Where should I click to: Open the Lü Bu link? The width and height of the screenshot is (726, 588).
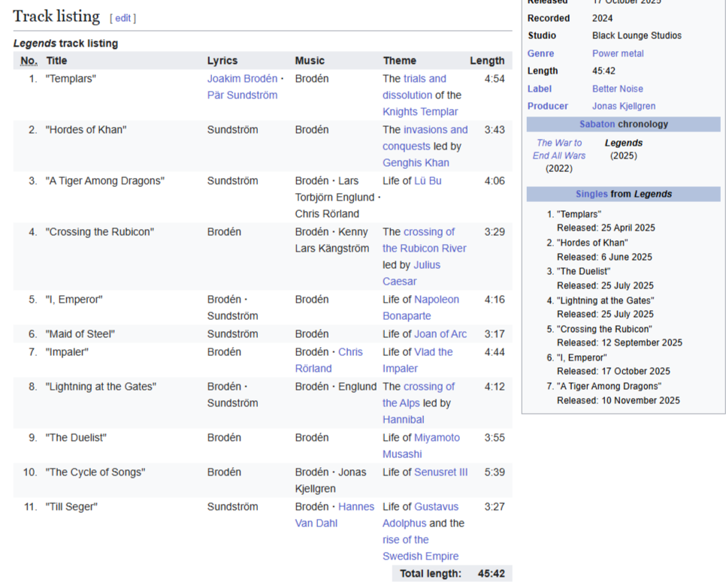tap(428, 181)
